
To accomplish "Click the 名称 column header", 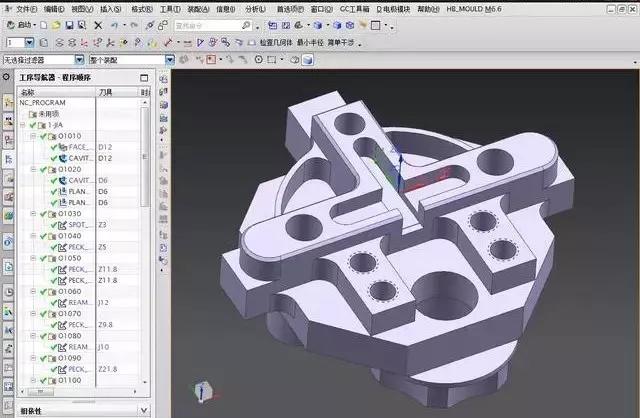I will point(56,92).
